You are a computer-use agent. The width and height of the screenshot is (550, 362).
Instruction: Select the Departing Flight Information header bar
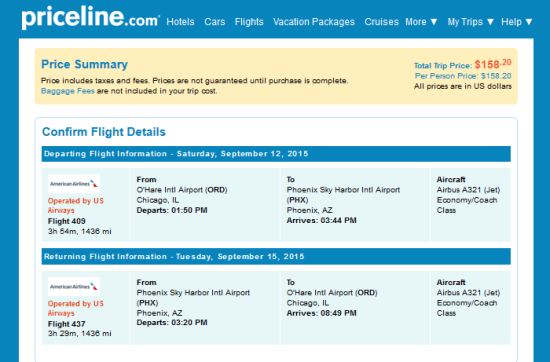coord(276,154)
